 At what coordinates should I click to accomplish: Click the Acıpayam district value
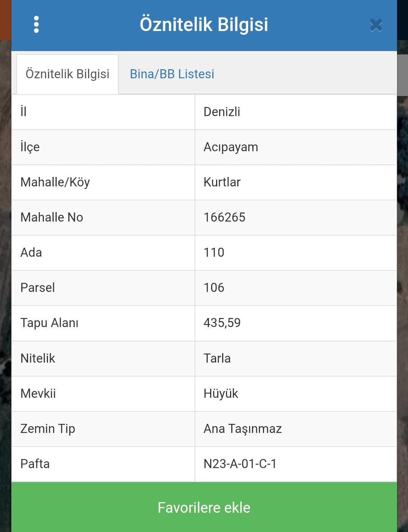[230, 147]
